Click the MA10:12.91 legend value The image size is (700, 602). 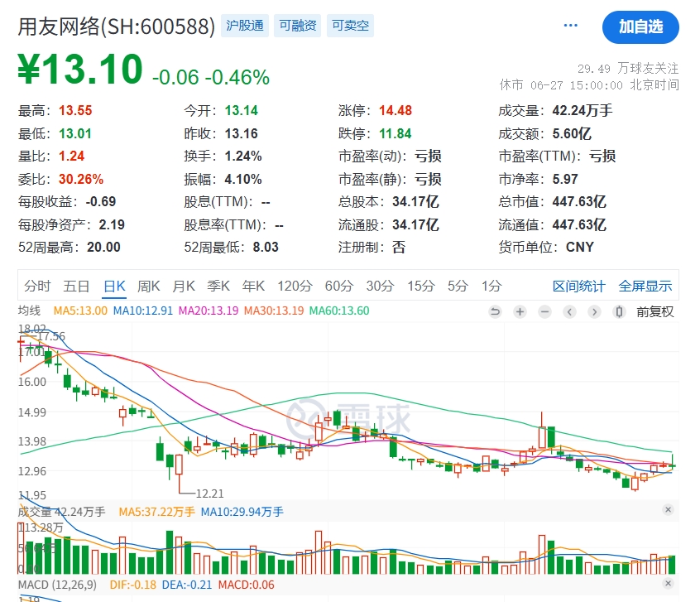pos(143,311)
